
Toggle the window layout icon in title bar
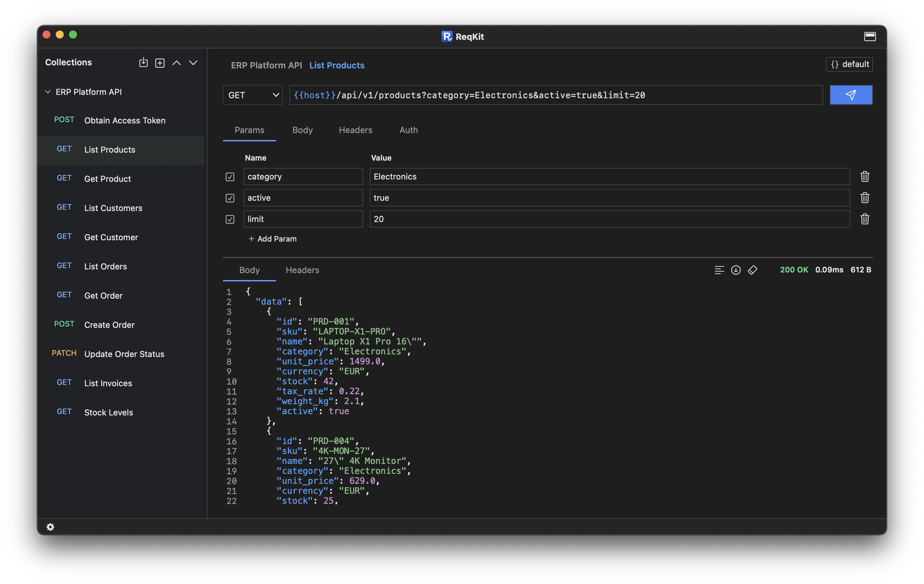click(870, 37)
